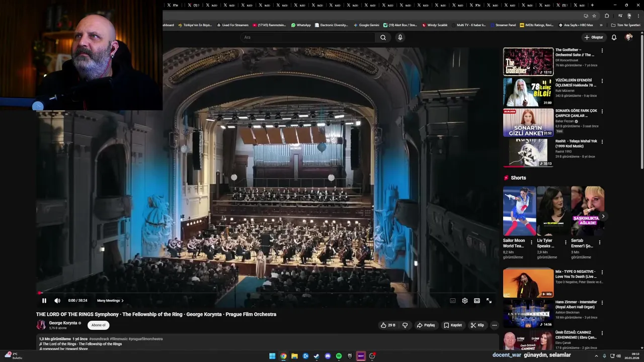Open Ana Sayfa HBO Max bookmark
The image size is (644, 362).
pos(576,25)
